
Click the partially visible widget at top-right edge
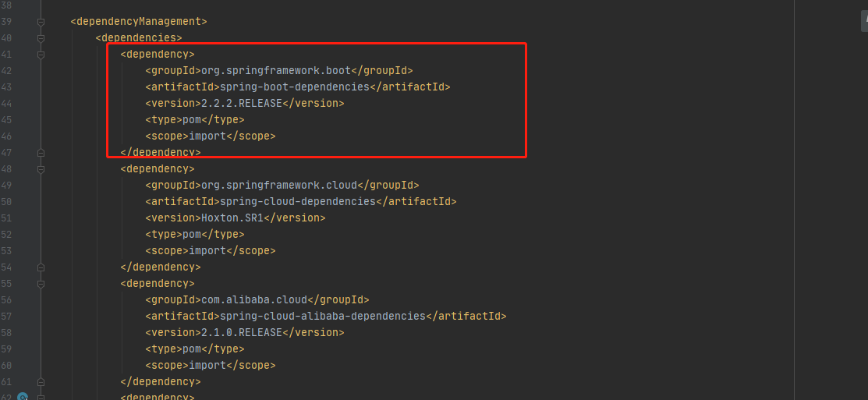coord(865,20)
